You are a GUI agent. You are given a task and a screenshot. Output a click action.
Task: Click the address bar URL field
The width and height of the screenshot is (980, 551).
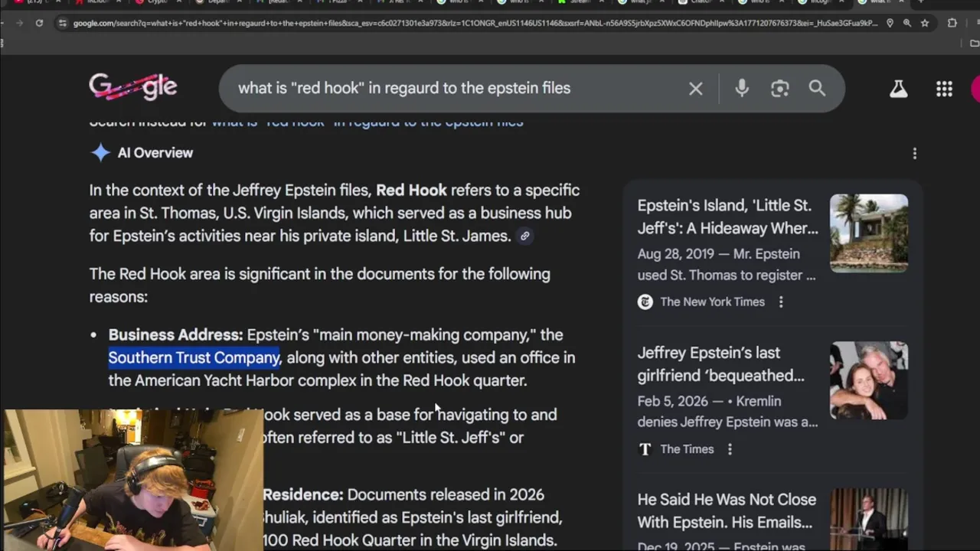point(475,23)
